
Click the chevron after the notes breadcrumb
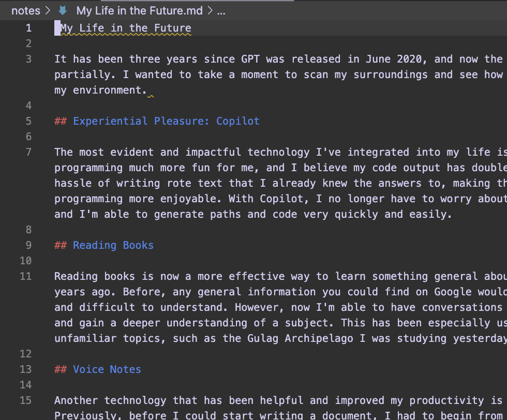tap(48, 10)
